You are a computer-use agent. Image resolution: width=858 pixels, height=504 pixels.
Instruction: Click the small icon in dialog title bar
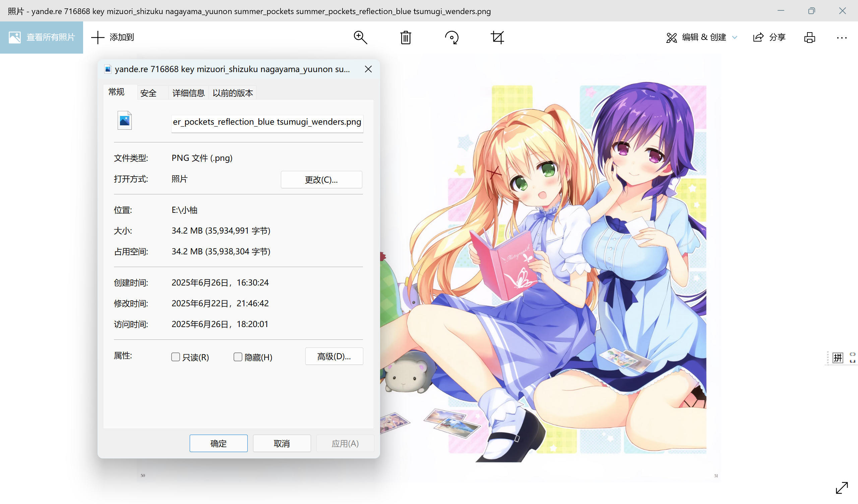pos(108,69)
